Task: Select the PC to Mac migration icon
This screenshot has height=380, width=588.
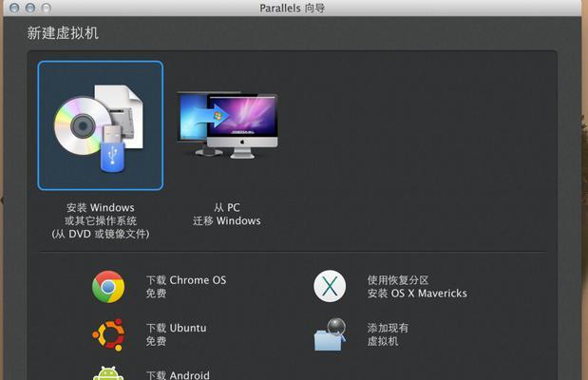Action: click(x=227, y=125)
